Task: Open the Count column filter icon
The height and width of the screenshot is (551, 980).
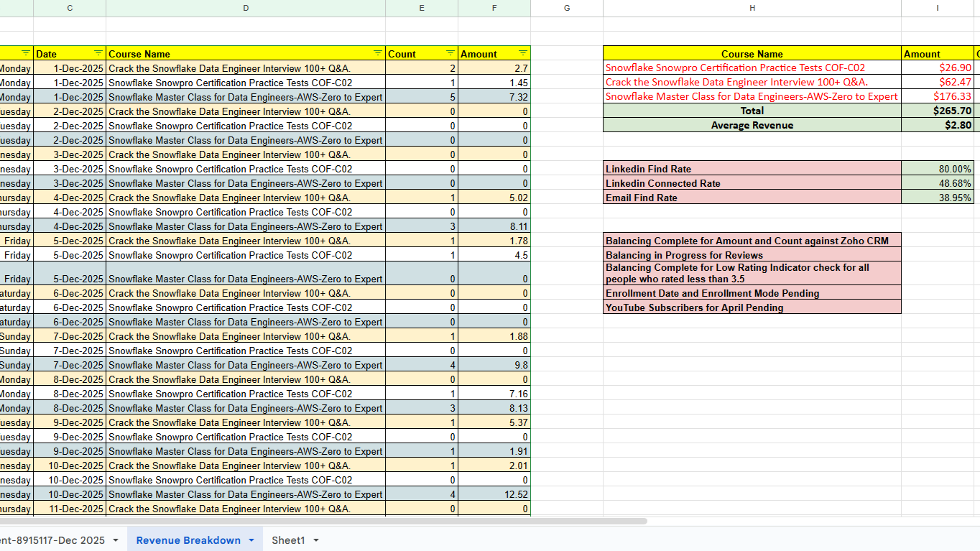Action: [x=450, y=54]
